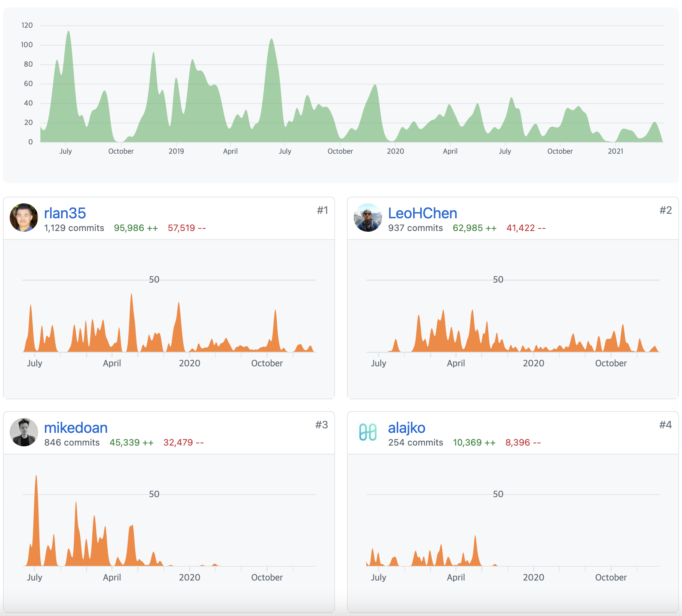The image size is (682, 616).
Task: Click the July label on alajko's graph
Action: [x=378, y=577]
